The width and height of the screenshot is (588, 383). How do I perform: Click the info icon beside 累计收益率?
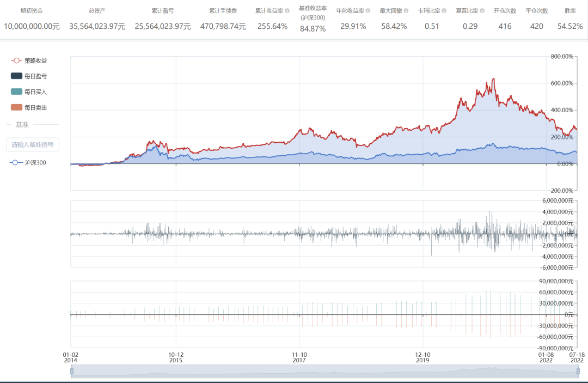pos(287,10)
